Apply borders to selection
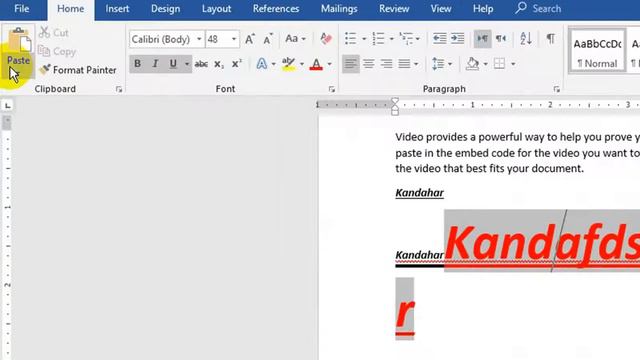The width and height of the screenshot is (640, 360). [500, 64]
